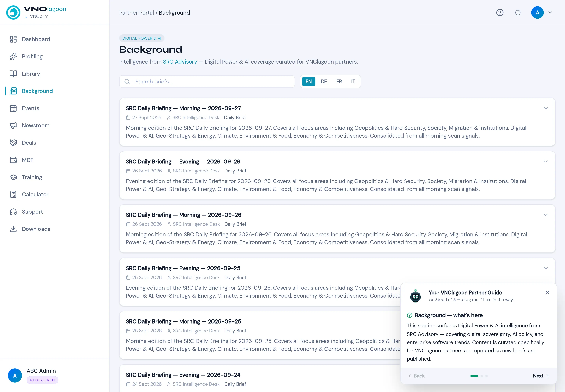Screen dimensions: 565x392
Task: Click the Training graduation cap icon
Action: [13, 177]
